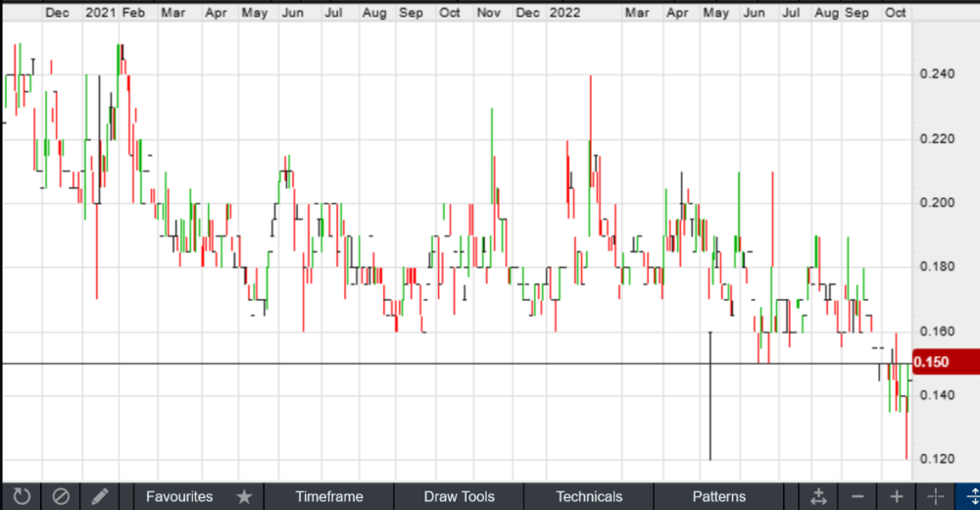Click the 2021 label on the time axis
This screenshot has width=980, height=510.
tap(101, 13)
